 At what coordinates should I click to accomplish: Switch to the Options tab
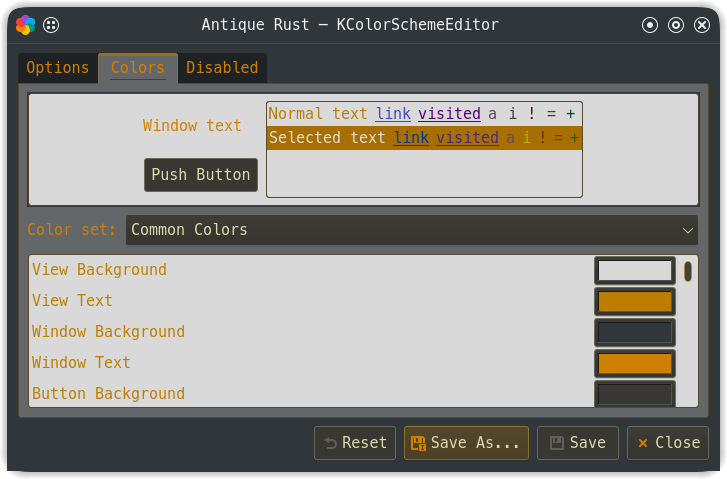57,68
